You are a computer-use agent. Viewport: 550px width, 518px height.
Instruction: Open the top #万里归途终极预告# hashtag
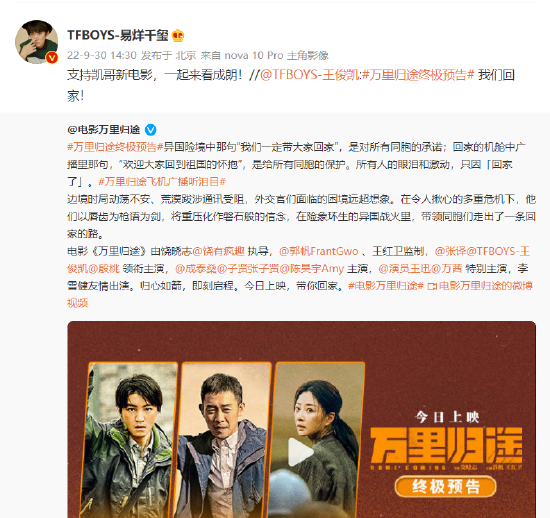click(418, 75)
